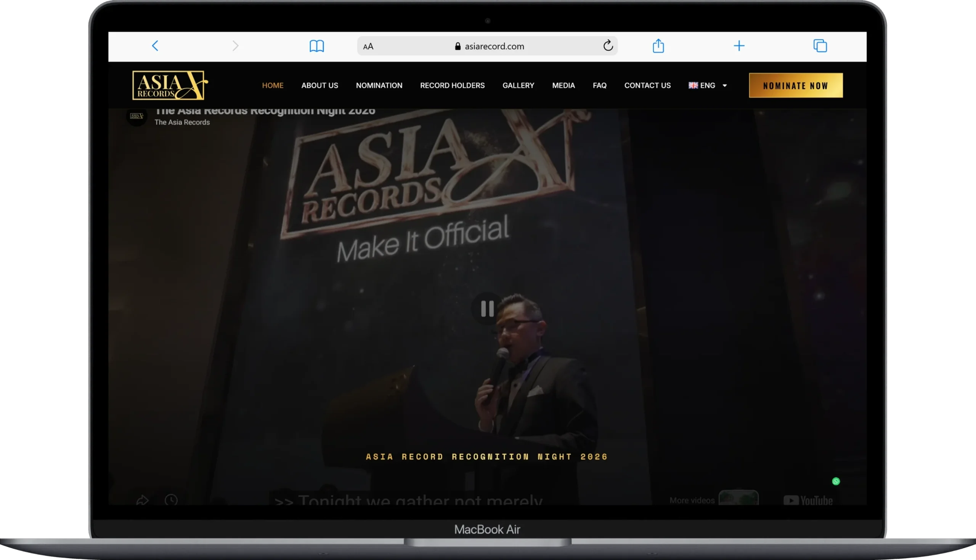Open the FAQ menu item

coord(600,85)
